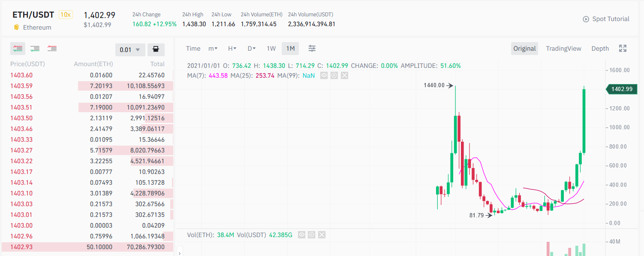Select ask price 1403.56
The width and height of the screenshot is (644, 256).
pyautogui.click(x=21, y=97)
